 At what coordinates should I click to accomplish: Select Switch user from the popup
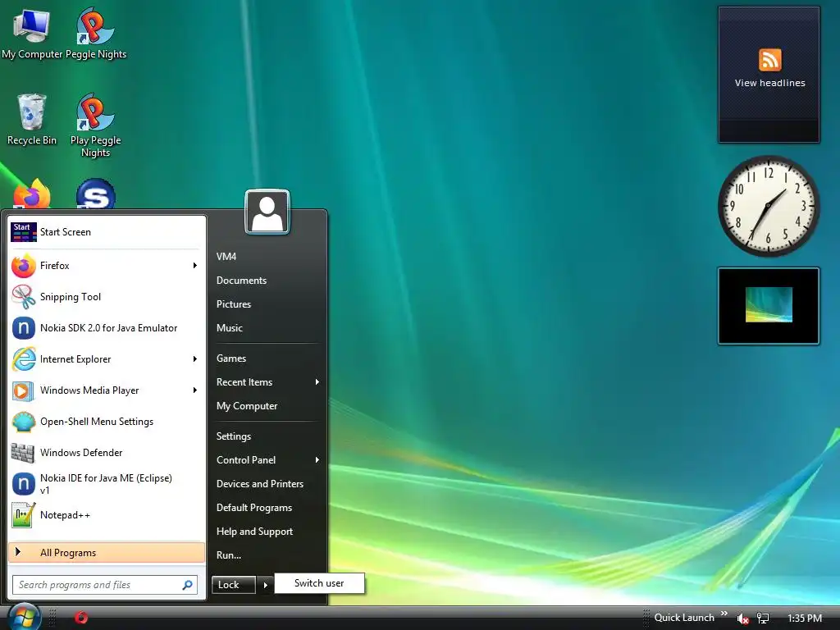pyautogui.click(x=319, y=583)
